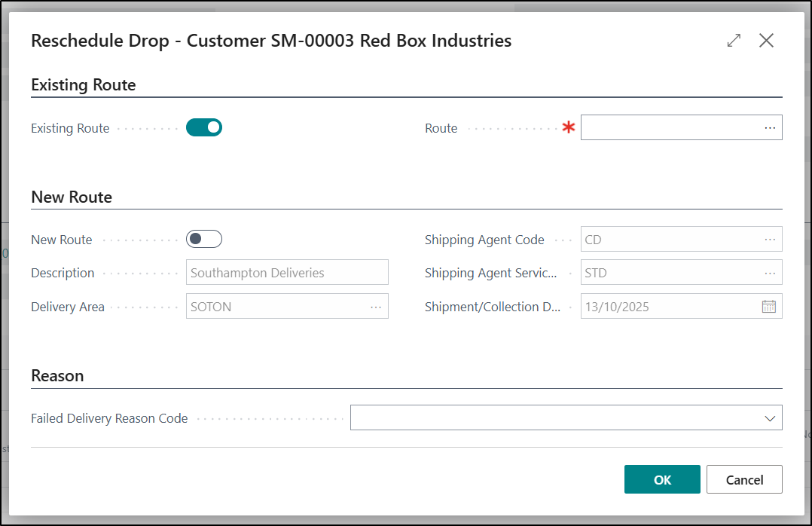Click the Shipping Agent Service lookup ellipsis
812x526 pixels.
769,273
